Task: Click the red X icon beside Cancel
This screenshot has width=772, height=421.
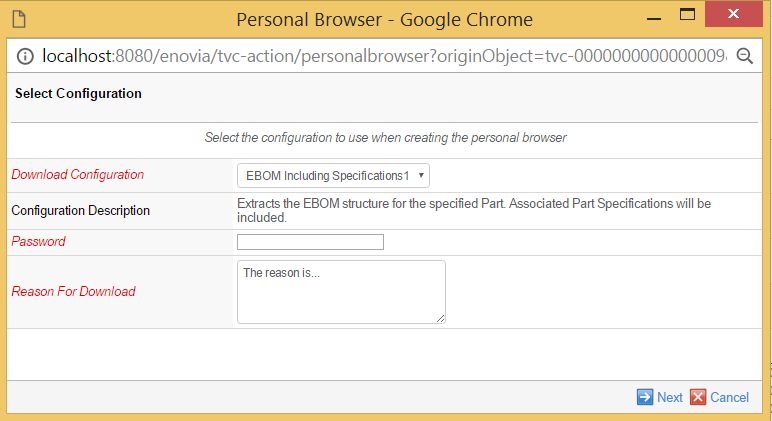Action: [x=698, y=397]
